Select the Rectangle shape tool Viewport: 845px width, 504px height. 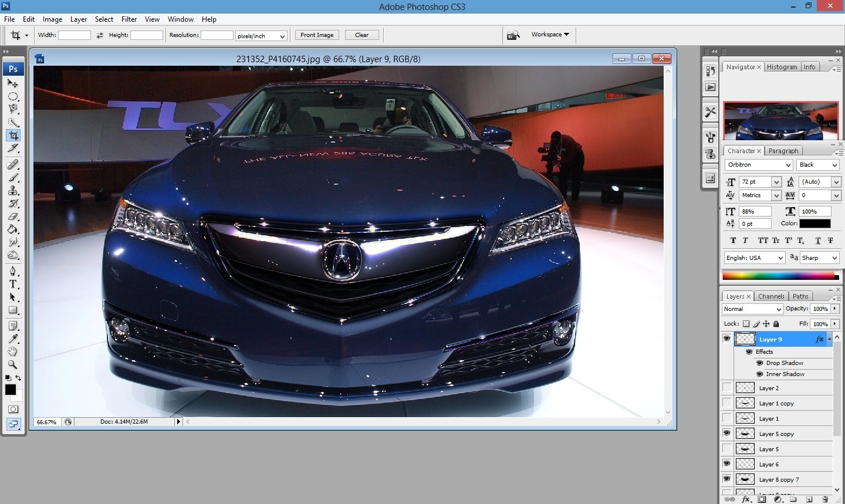coord(12,310)
